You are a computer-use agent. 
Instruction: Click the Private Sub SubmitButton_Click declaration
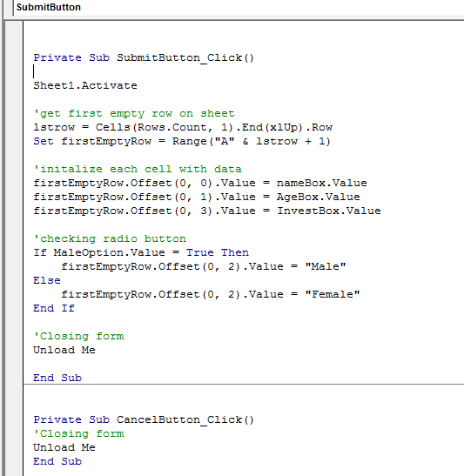point(144,57)
